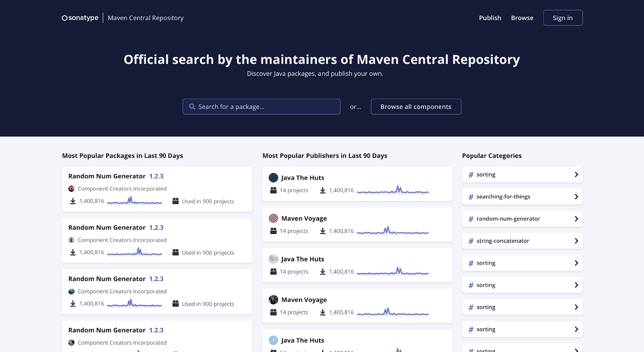This screenshot has height=352, width=644.
Task: Click projects icon on second Java The Huts card
Action: 273,271
